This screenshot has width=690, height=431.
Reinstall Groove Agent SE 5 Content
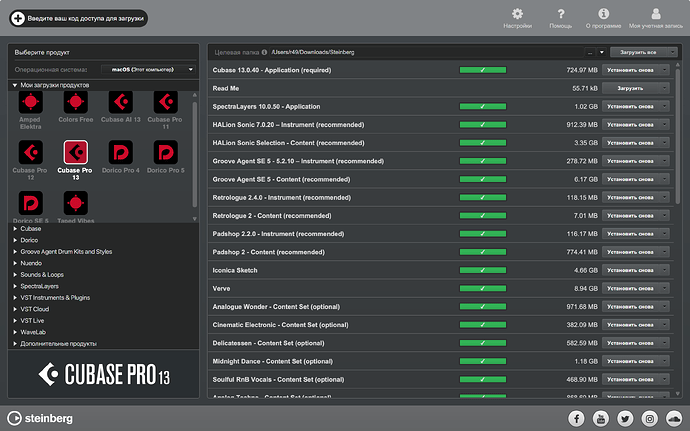click(630, 179)
